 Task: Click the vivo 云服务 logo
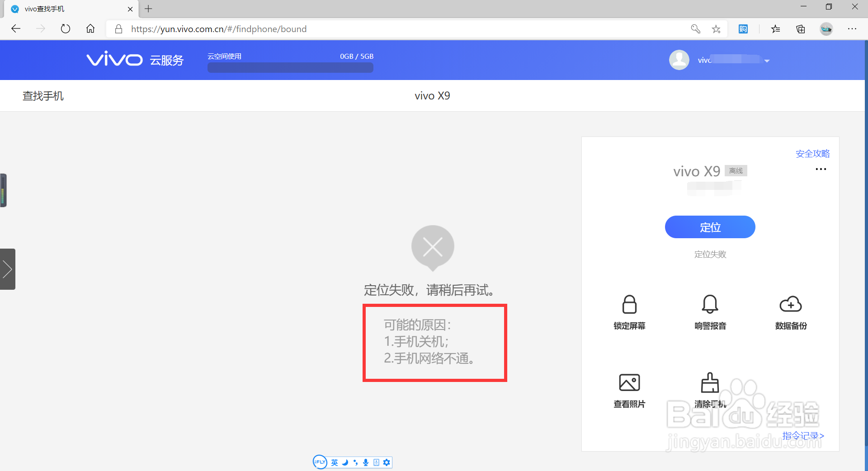pos(135,60)
